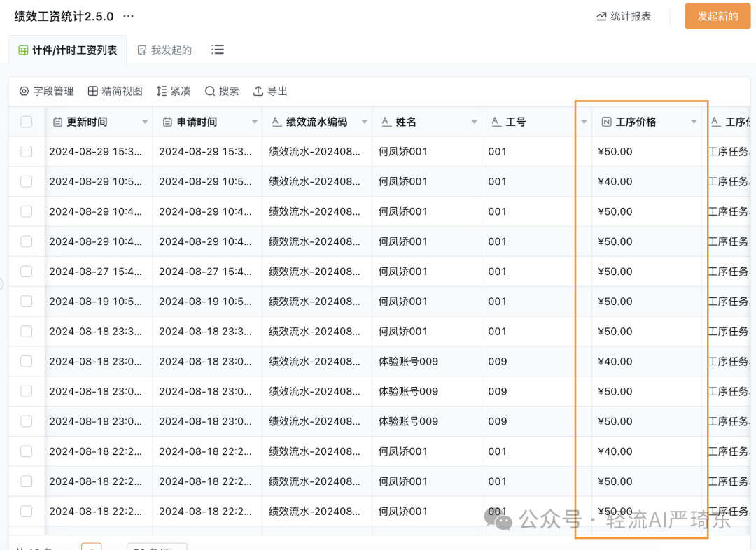Click the left panel collapse arrow
This screenshot has width=756, height=550.
[x=3, y=285]
